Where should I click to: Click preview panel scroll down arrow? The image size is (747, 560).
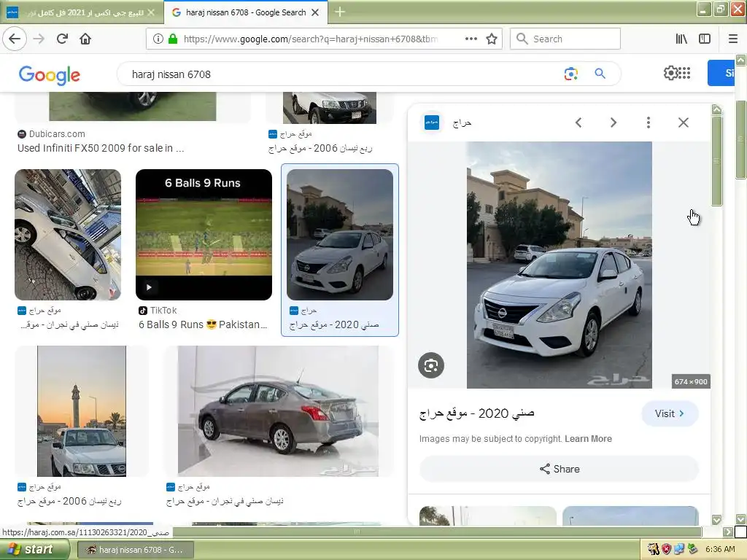click(716, 519)
